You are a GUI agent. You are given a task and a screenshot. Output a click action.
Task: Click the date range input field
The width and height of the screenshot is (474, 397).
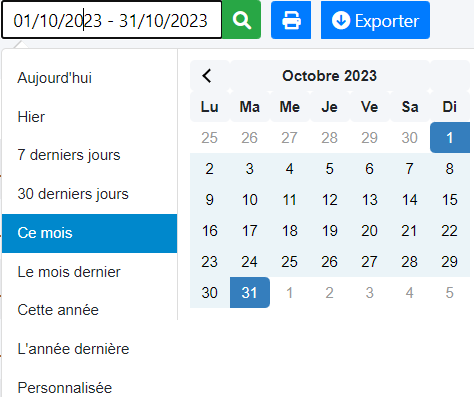tap(112, 20)
